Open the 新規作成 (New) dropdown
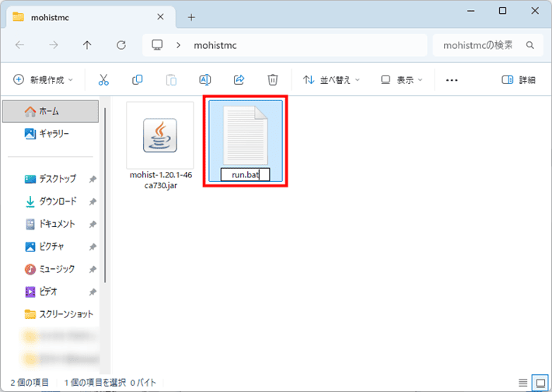Viewport: 552px width, 392px height. pyautogui.click(x=43, y=80)
